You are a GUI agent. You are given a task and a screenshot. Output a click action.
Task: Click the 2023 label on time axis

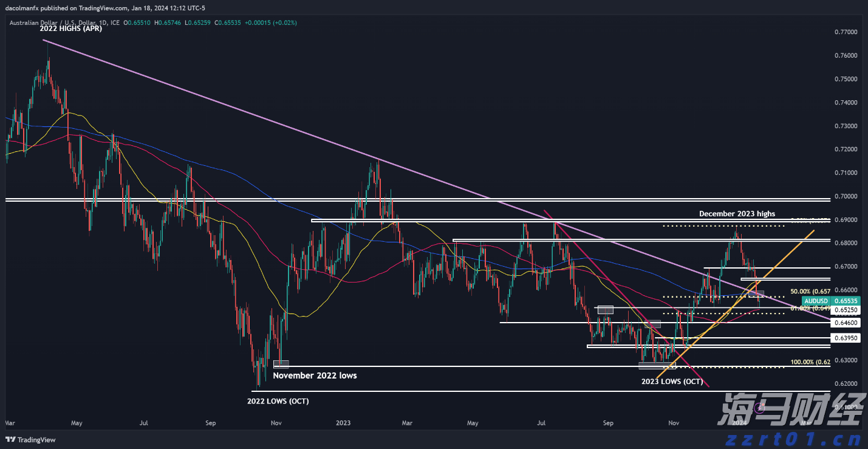click(x=343, y=422)
